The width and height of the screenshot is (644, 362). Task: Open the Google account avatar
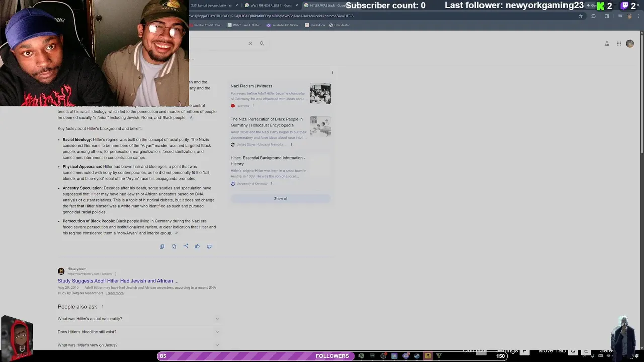click(630, 44)
